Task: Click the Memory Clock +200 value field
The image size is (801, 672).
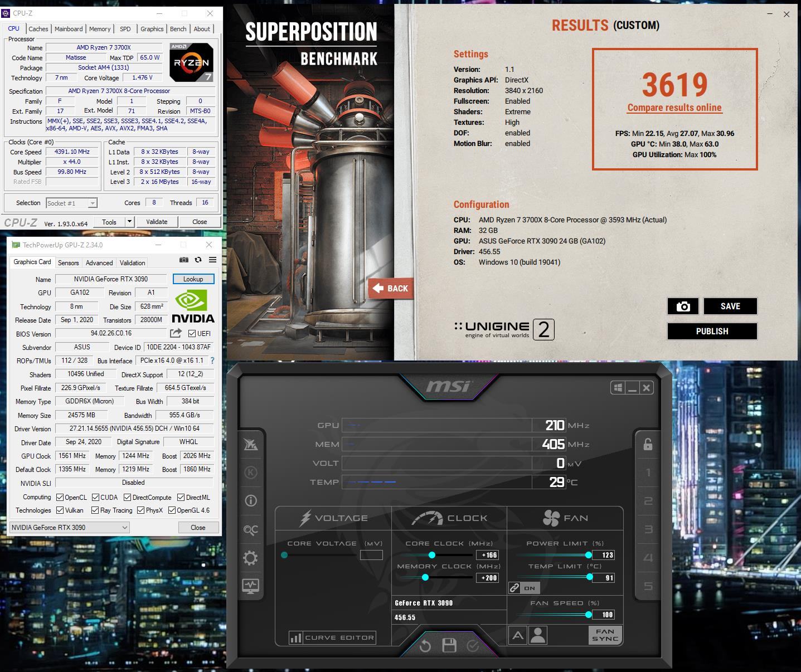Action: [x=487, y=578]
